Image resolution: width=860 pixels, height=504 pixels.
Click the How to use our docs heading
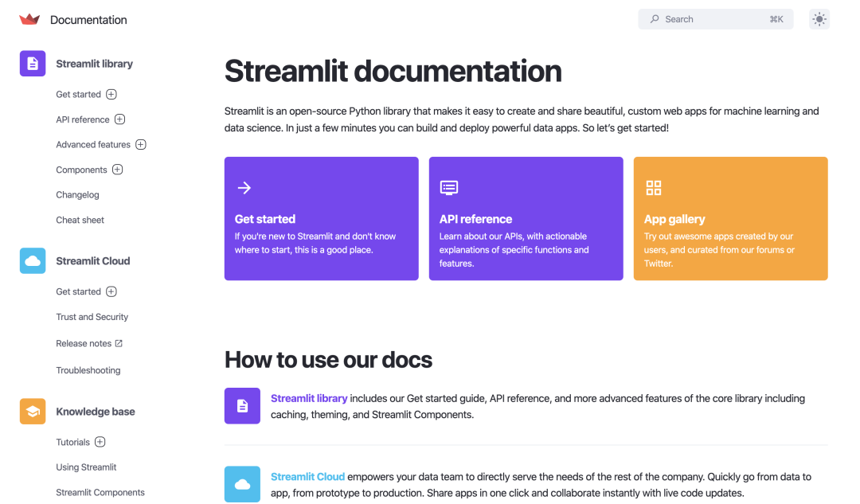coord(328,360)
